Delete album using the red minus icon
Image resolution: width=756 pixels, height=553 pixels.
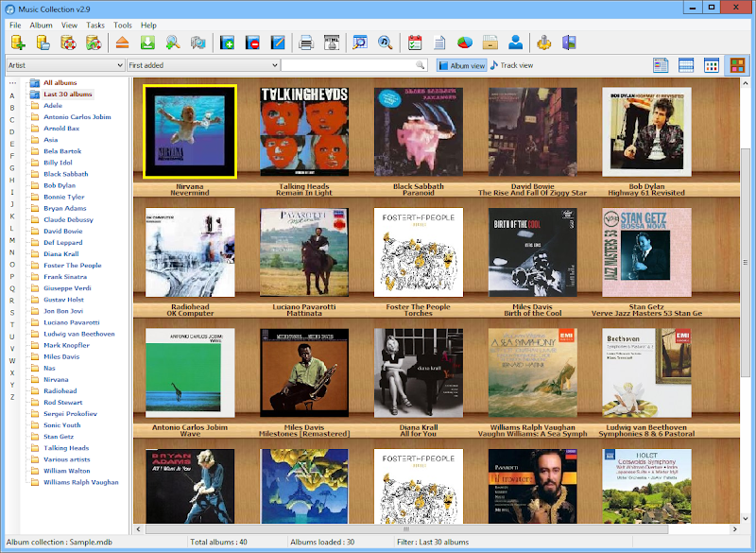(252, 43)
